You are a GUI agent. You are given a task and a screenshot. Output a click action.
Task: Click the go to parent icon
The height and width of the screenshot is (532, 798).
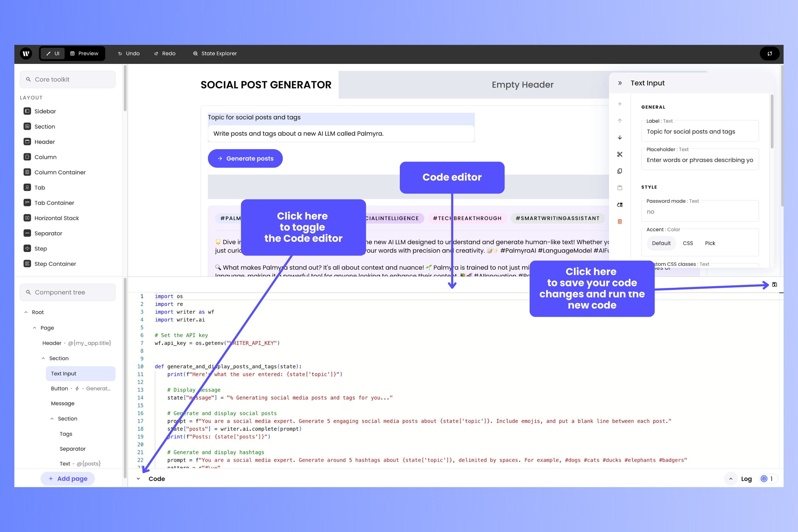coord(620,205)
